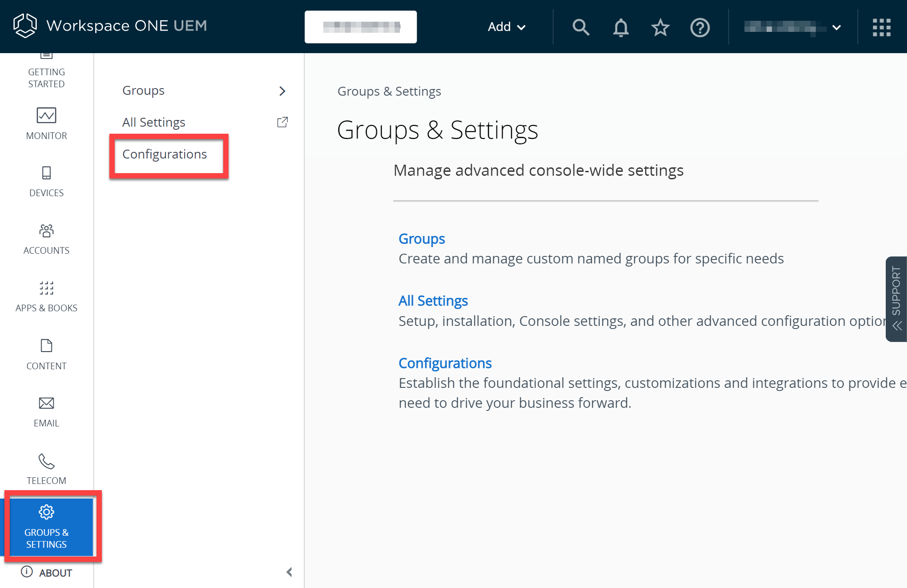Open the Email section
Viewport: 907px width, 588px height.
47,412
